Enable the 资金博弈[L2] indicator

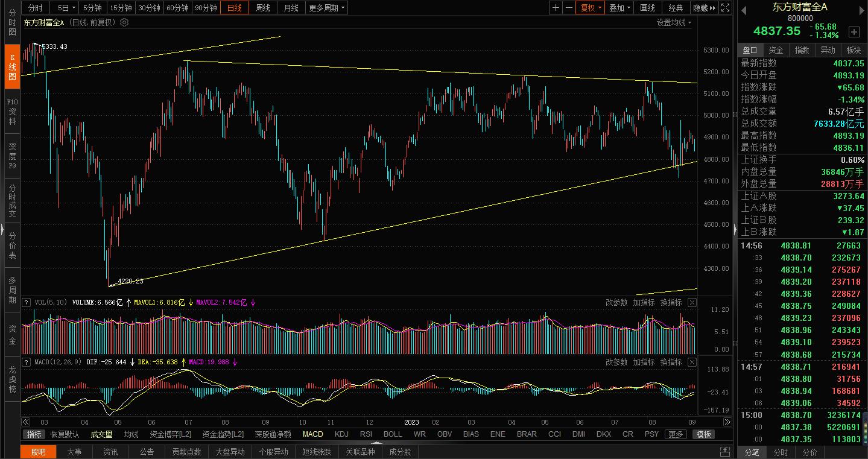click(170, 434)
